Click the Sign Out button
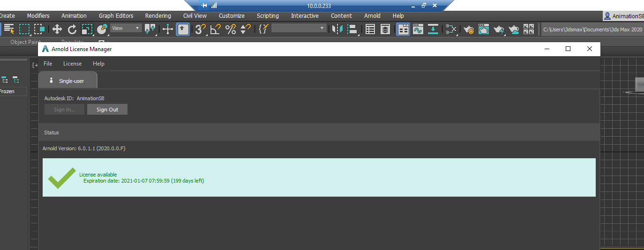Image resolution: width=644 pixels, height=250 pixels. (x=107, y=110)
